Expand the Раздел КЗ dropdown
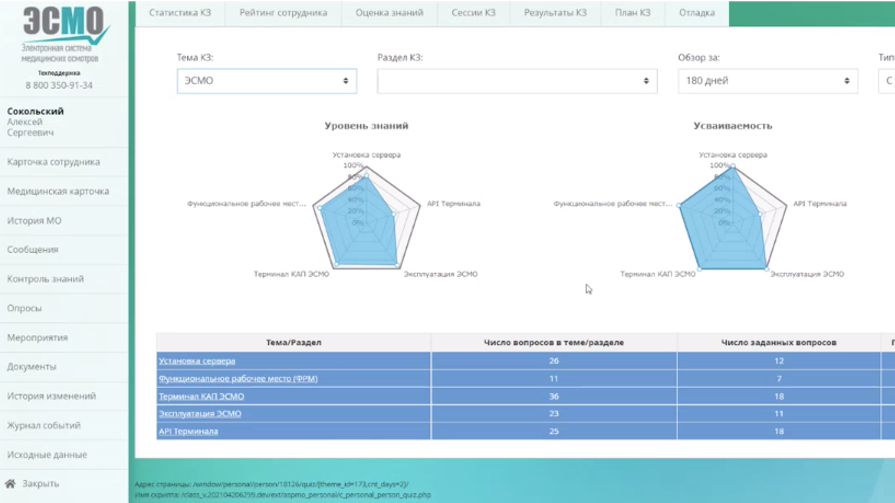 (x=516, y=81)
